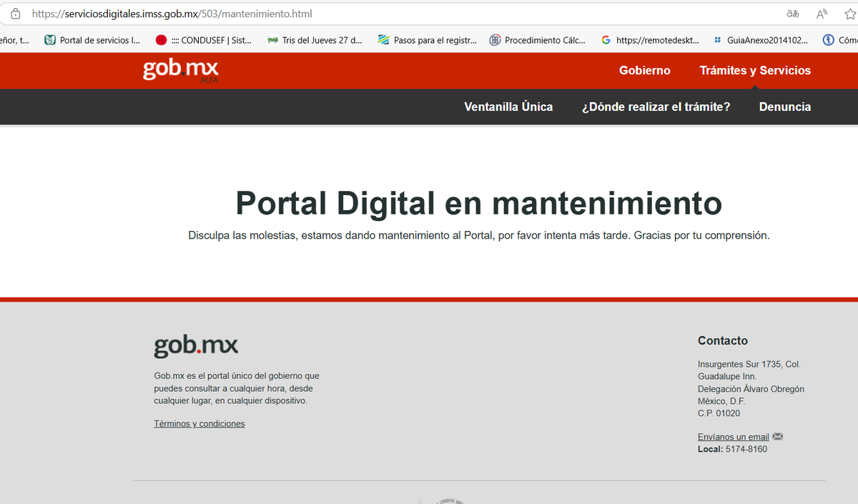
Task: Open Términos y condiciones link
Action: pyautogui.click(x=199, y=424)
